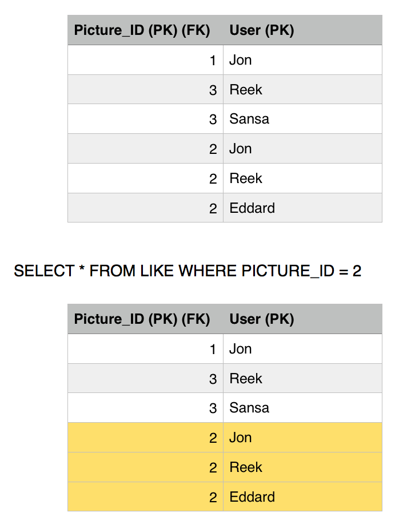The height and width of the screenshot is (532, 407).
Task: Select "Jon" in the top table's first row
Action: [x=241, y=60]
